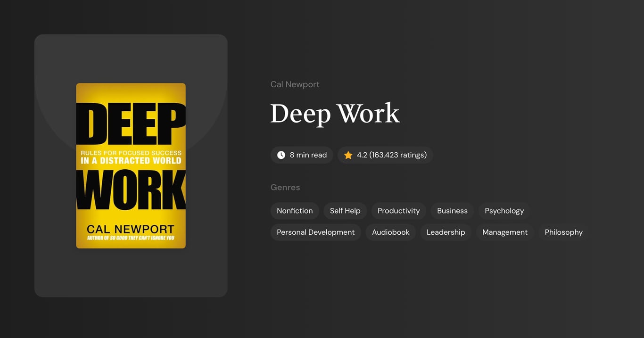Viewport: 644px width, 338px height.
Task: Select the Leadership genre tag
Action: (x=446, y=232)
